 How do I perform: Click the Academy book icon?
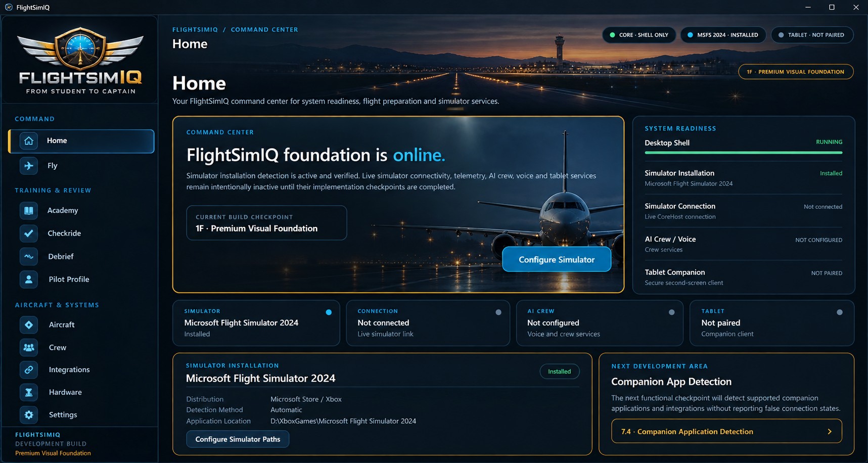click(x=29, y=210)
